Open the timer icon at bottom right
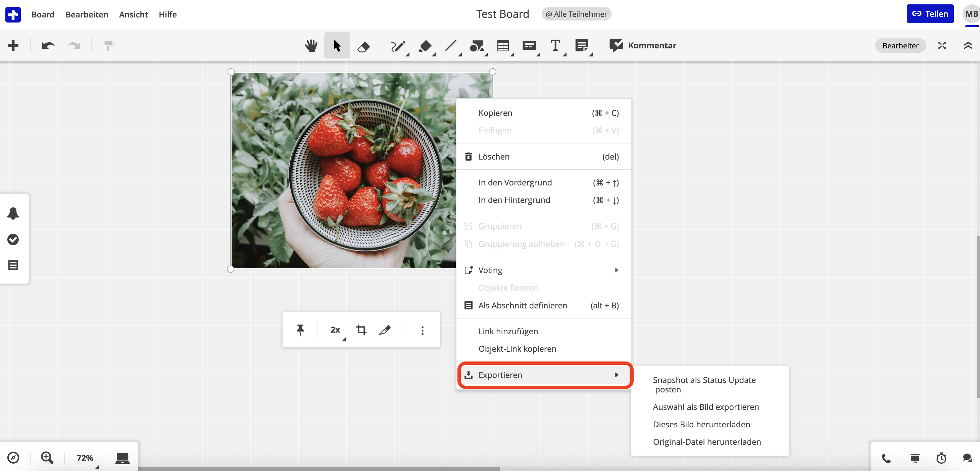The width and height of the screenshot is (980, 471). [941, 458]
